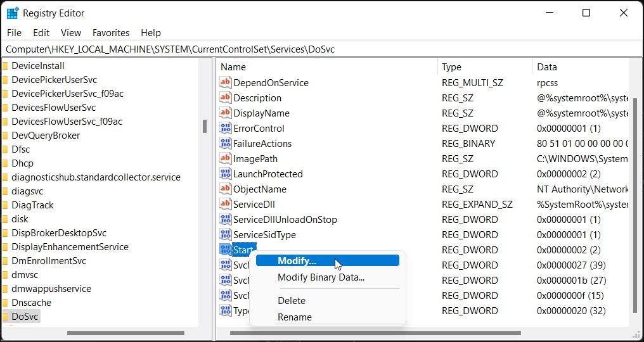Click the Type DWORD value icon
The image size is (644, 342).
click(x=226, y=310)
